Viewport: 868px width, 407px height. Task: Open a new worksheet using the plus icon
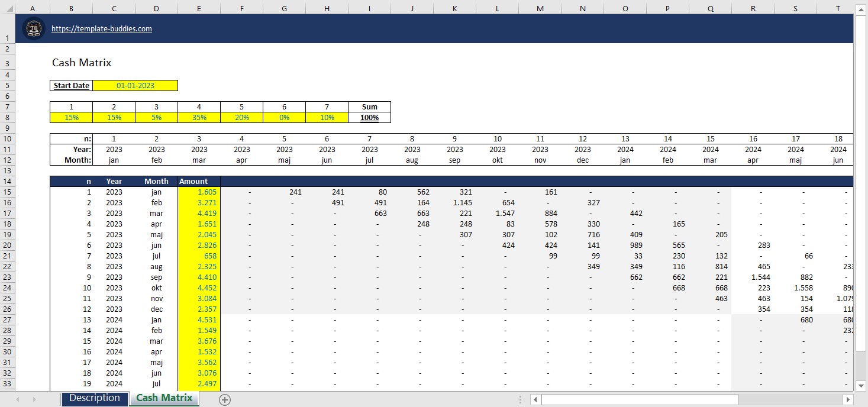pos(224,399)
